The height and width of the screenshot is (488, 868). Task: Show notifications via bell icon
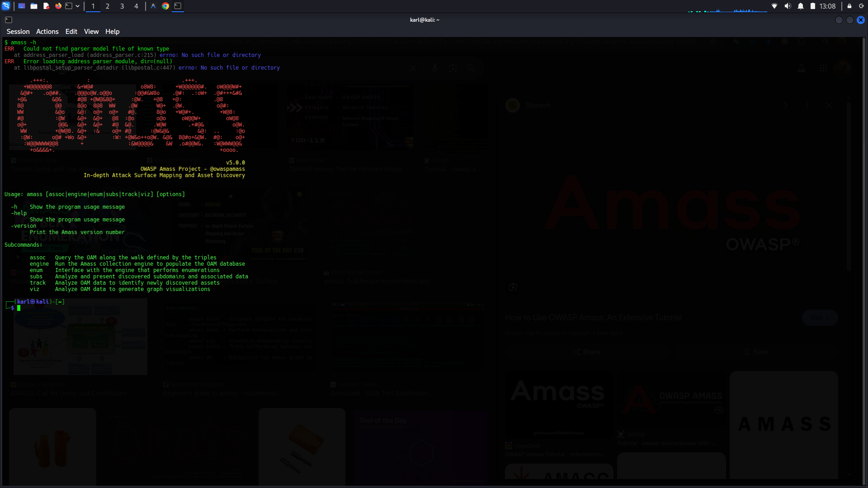[801, 6]
